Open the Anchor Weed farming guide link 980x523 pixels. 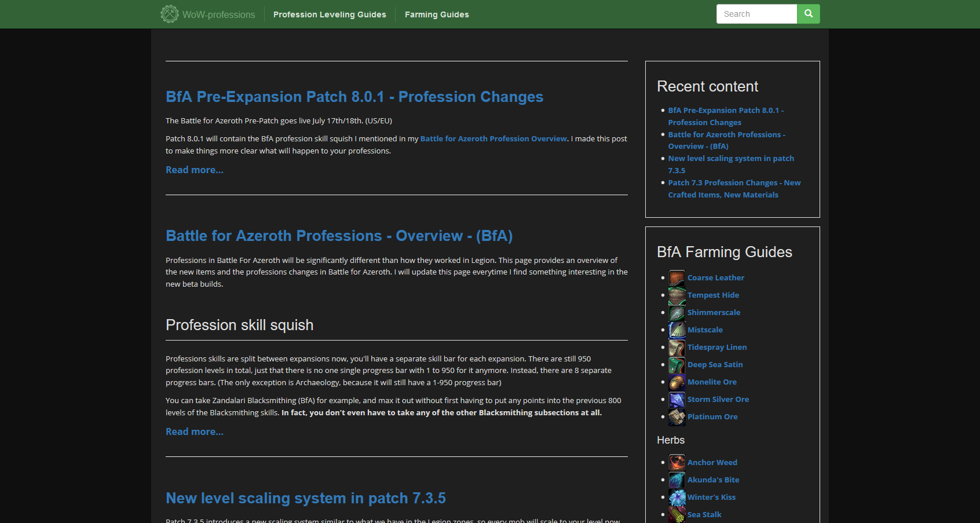coord(712,463)
